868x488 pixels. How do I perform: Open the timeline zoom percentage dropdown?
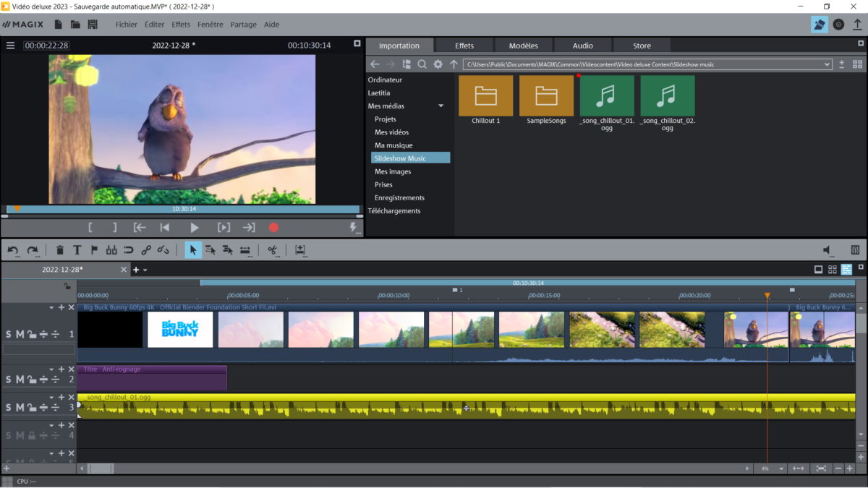[781, 468]
